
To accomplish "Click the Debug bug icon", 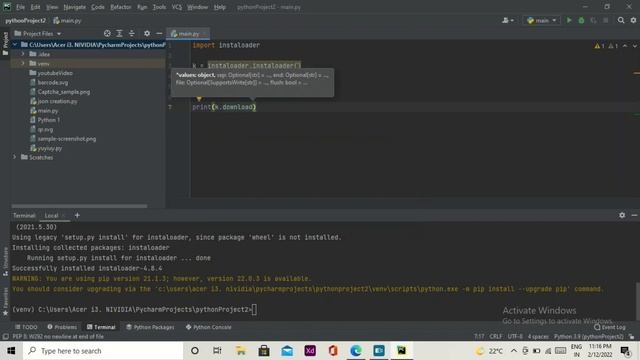I will click(x=581, y=20).
